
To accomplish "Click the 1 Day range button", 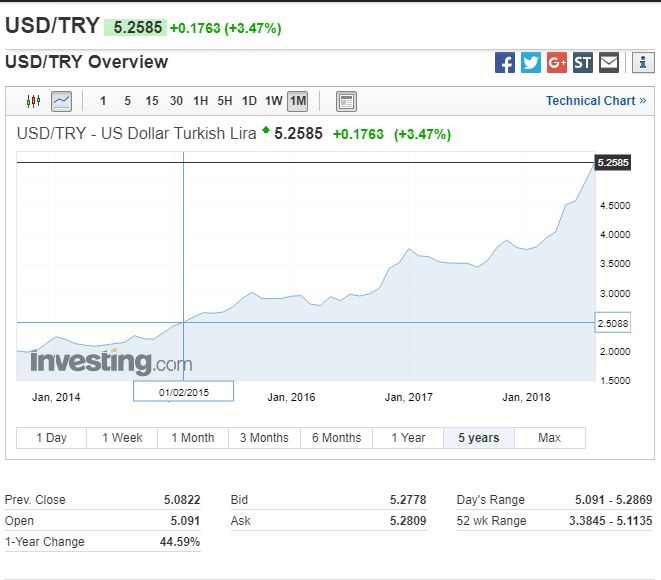I will 51,438.
